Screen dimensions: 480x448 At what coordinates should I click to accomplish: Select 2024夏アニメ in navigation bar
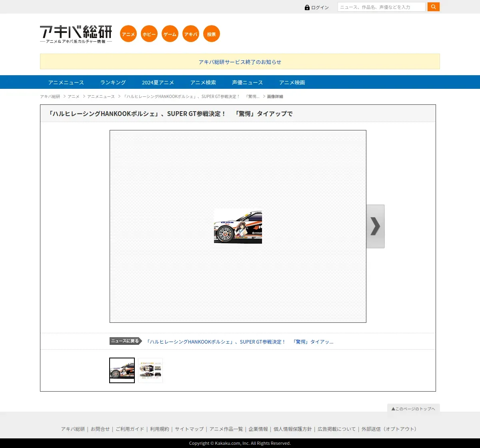(x=158, y=82)
